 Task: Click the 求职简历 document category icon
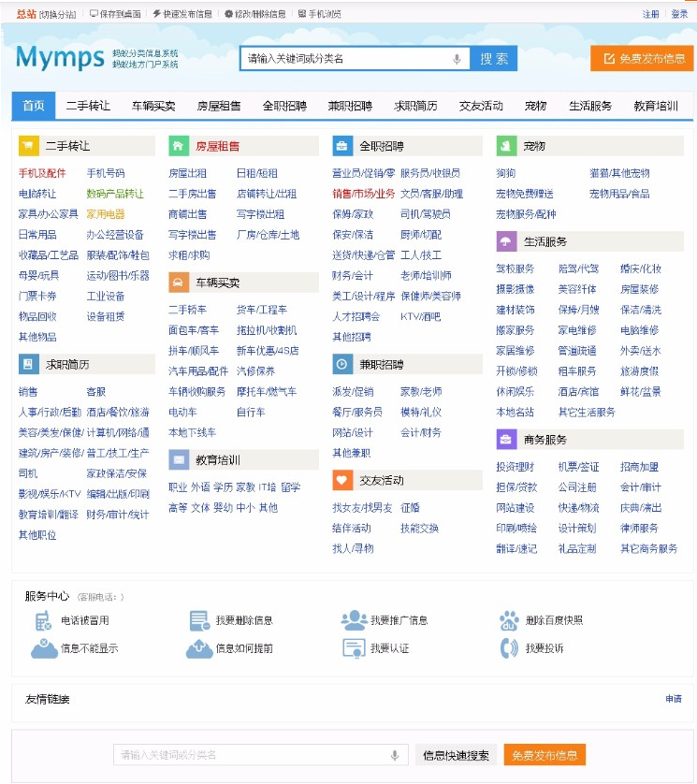(x=28, y=364)
